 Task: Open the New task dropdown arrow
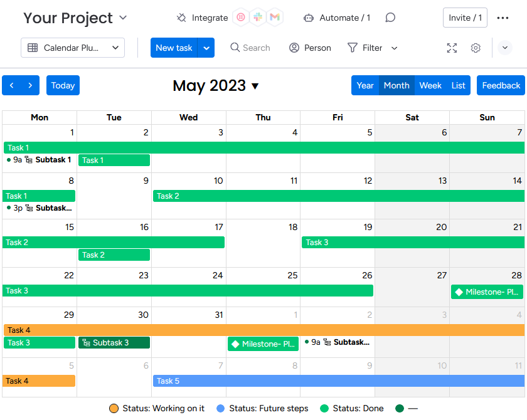206,48
